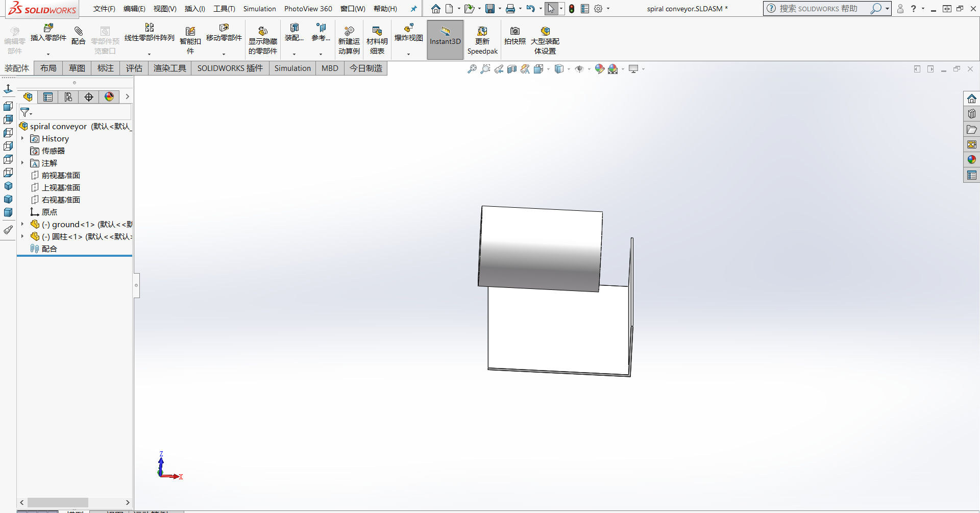Select the 原点 (Origin) item
The height and width of the screenshot is (513, 980).
44,212
